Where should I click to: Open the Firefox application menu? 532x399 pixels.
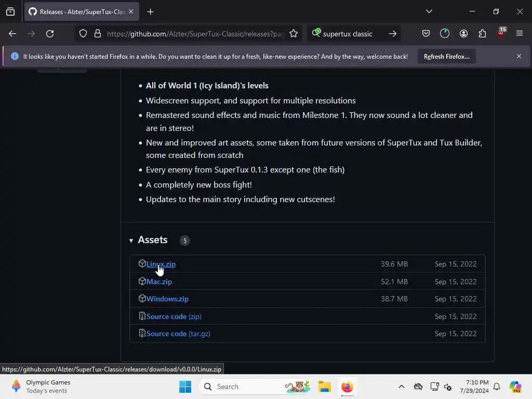(520, 34)
